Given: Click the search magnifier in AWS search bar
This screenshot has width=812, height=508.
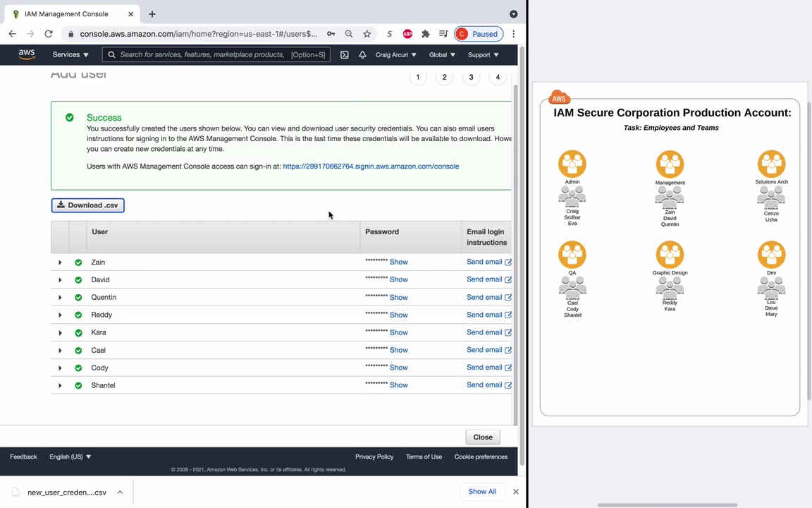Looking at the screenshot, I should [x=111, y=55].
